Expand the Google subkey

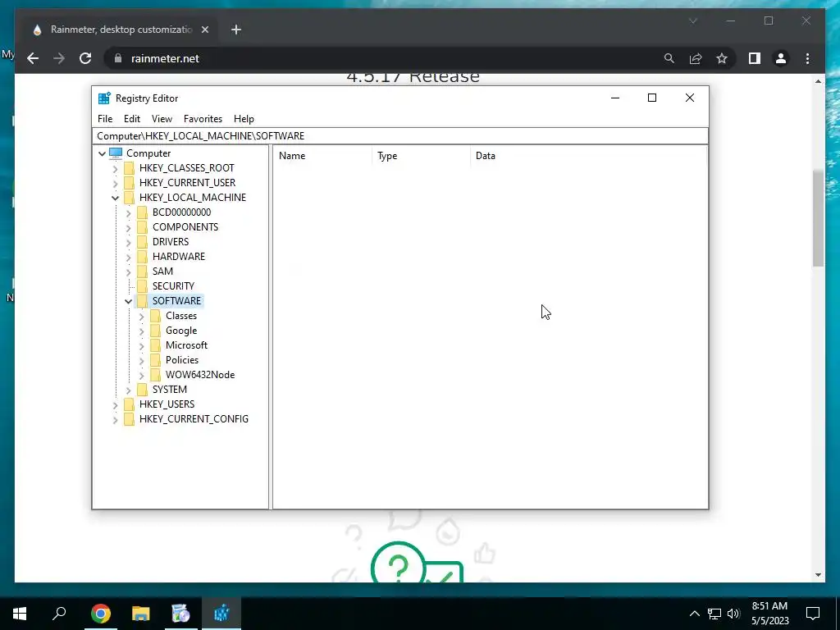[141, 331]
